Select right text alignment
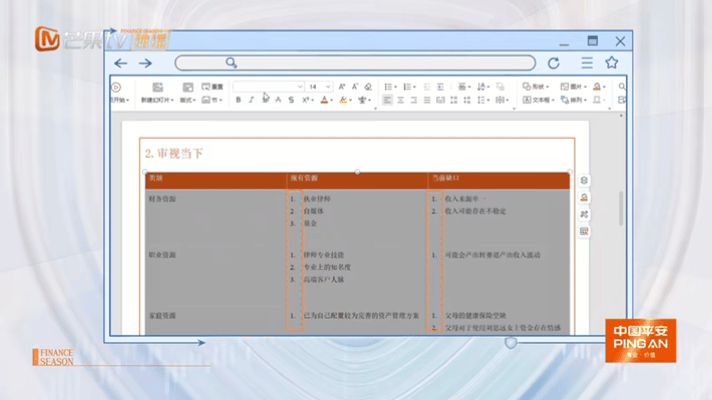This screenshot has width=712, height=400. tap(414, 100)
